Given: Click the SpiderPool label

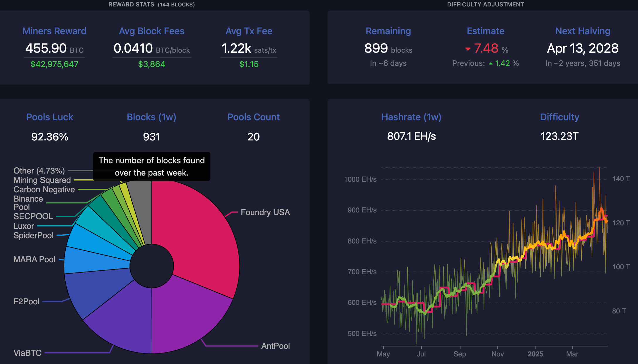Looking at the screenshot, I should pos(33,236).
